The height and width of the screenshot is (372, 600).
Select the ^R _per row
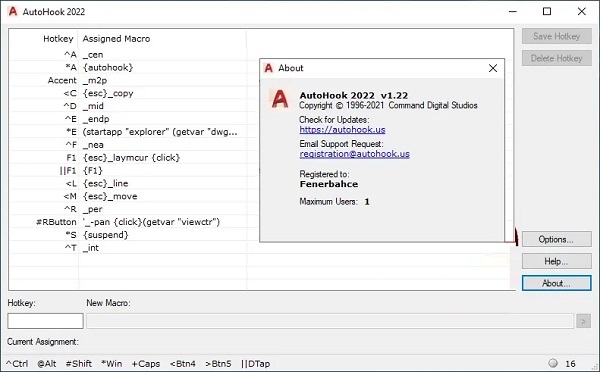pyautogui.click(x=128, y=209)
